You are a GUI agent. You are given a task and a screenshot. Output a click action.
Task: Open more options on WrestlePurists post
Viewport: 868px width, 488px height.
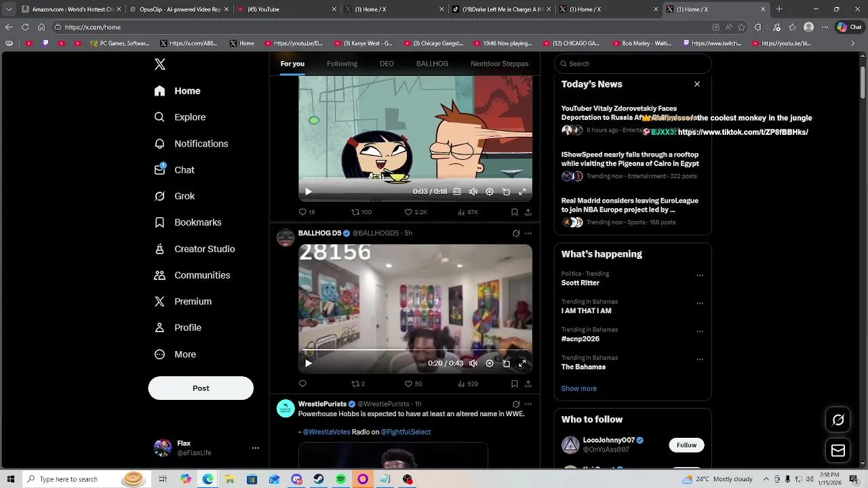528,404
